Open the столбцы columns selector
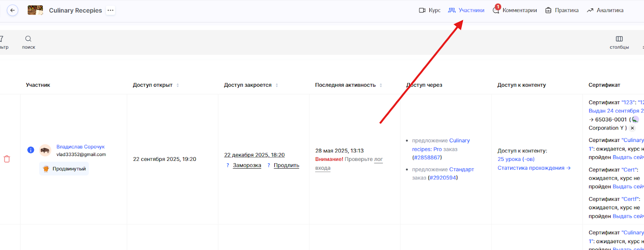Screen dimensions: 644x250 tap(619, 39)
